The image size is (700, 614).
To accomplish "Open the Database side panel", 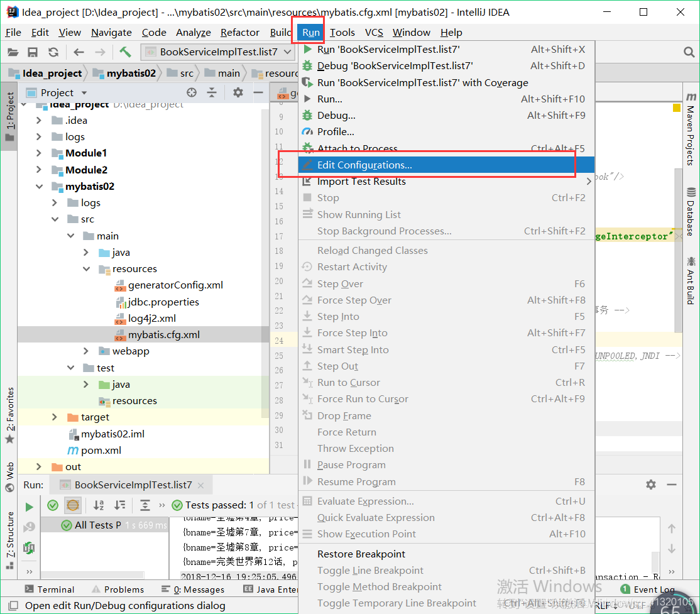I will [x=691, y=212].
